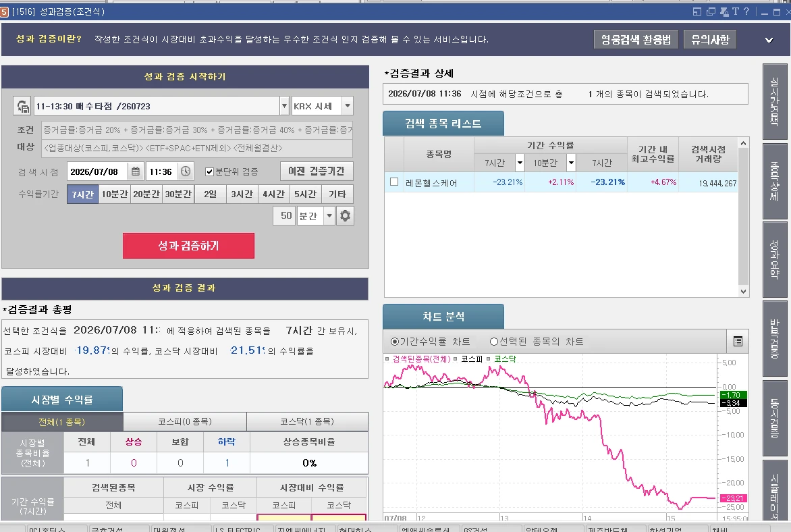
Task: Click the T font size icon
Action: [x=736, y=11]
